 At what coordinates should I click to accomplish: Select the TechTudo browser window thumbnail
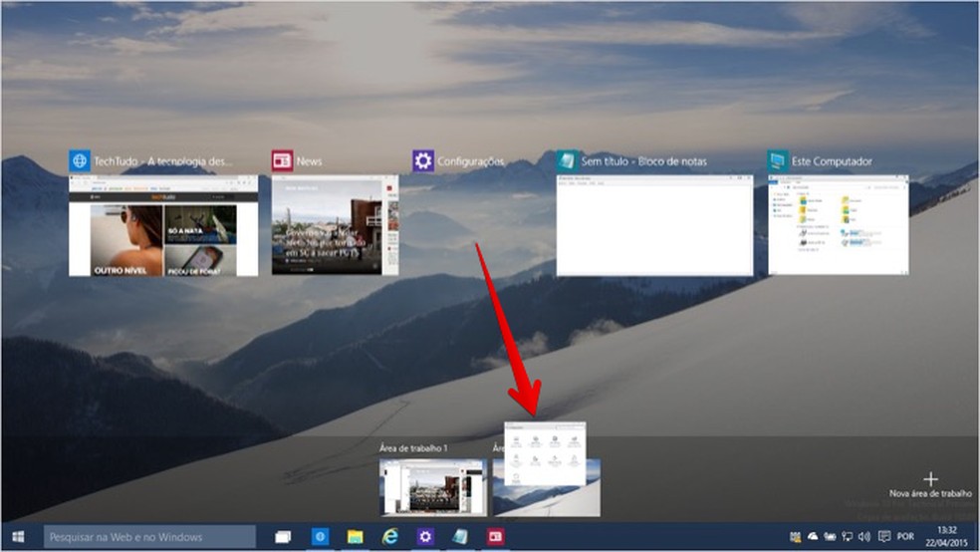tap(163, 225)
